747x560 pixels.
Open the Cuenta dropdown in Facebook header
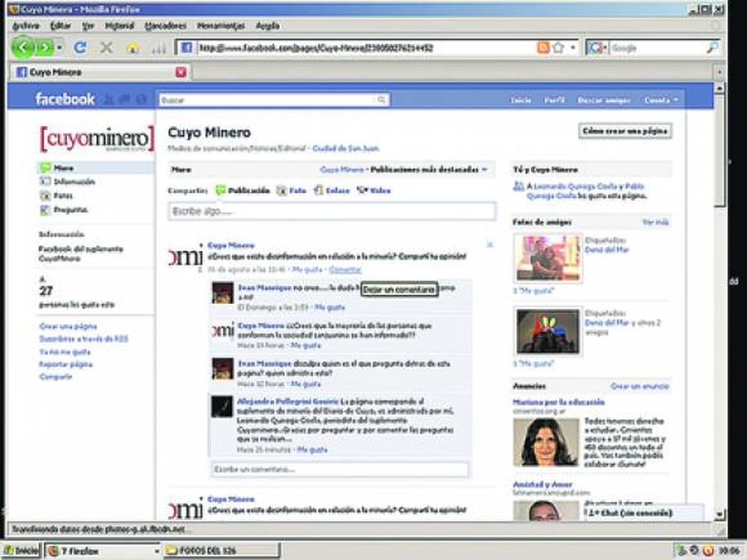click(x=661, y=99)
